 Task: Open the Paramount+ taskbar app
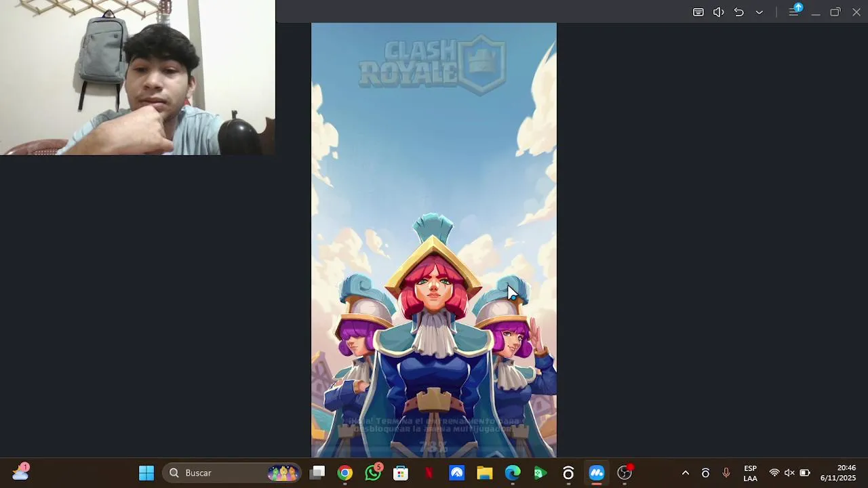(x=457, y=472)
